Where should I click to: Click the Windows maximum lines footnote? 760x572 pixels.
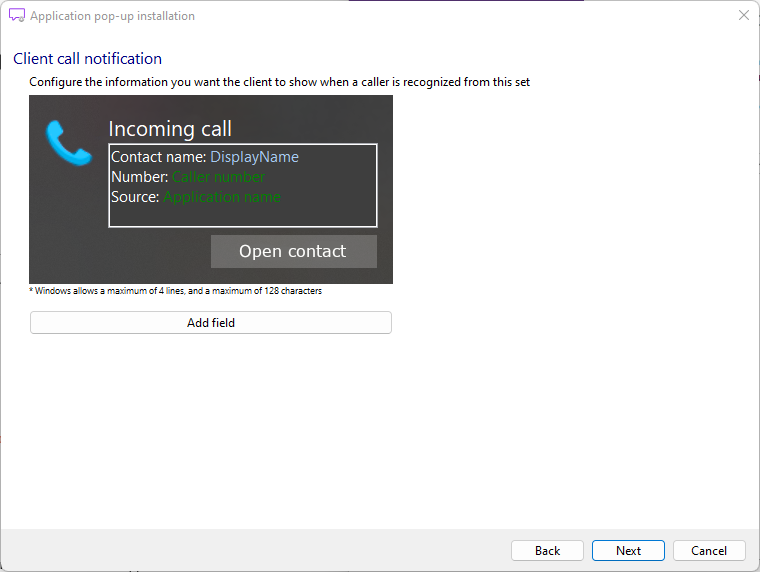click(x=178, y=291)
